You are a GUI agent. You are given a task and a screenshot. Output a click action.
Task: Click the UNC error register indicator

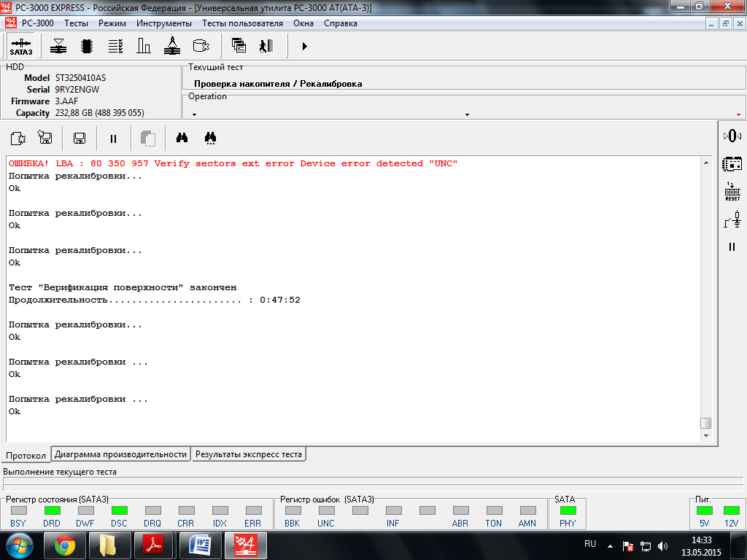click(x=326, y=510)
